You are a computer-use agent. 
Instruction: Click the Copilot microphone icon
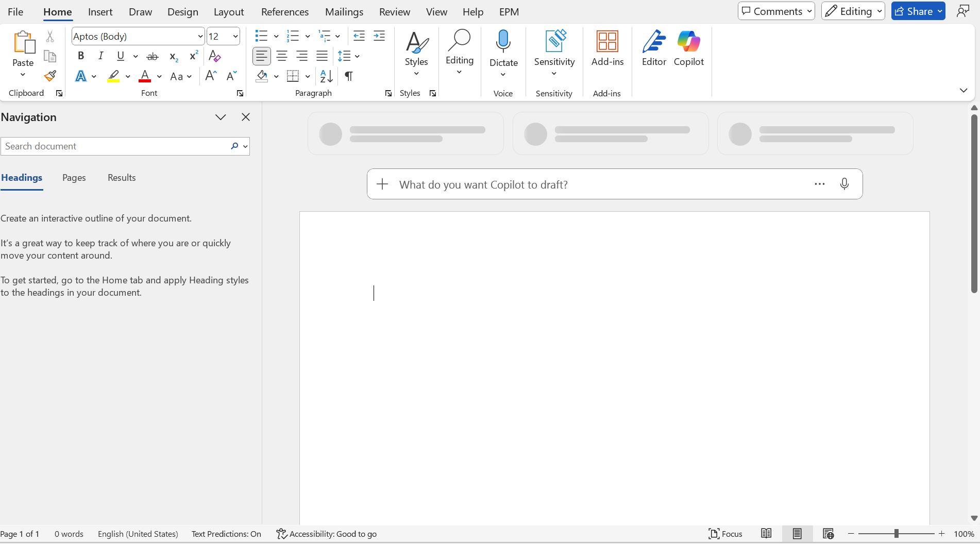click(x=844, y=184)
